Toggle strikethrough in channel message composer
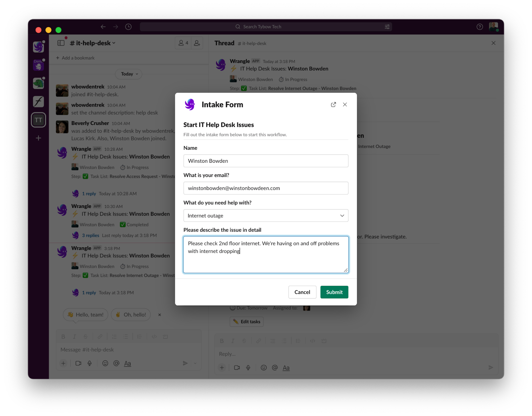Screen dimensions: 532x416 (x=85, y=337)
